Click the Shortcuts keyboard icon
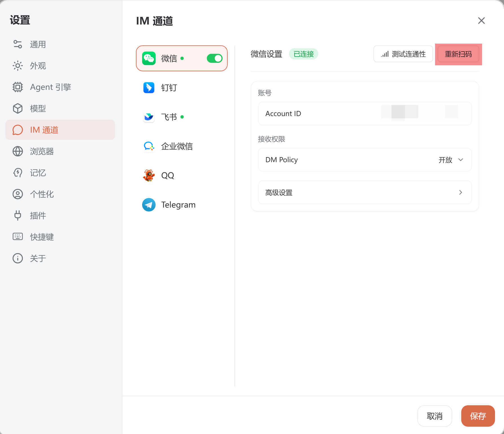The height and width of the screenshot is (434, 504). [18, 237]
